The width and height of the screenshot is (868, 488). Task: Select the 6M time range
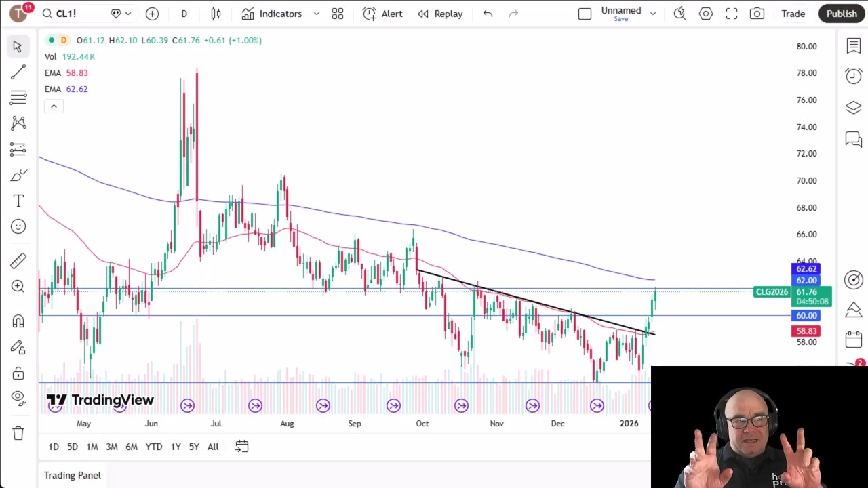[132, 447]
